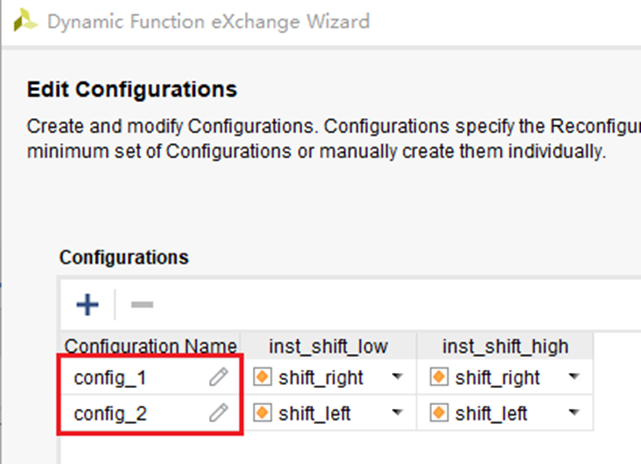This screenshot has width=641, height=464.
Task: Expand config_2 inst_shift_low dropdown arrow
Action: point(398,413)
